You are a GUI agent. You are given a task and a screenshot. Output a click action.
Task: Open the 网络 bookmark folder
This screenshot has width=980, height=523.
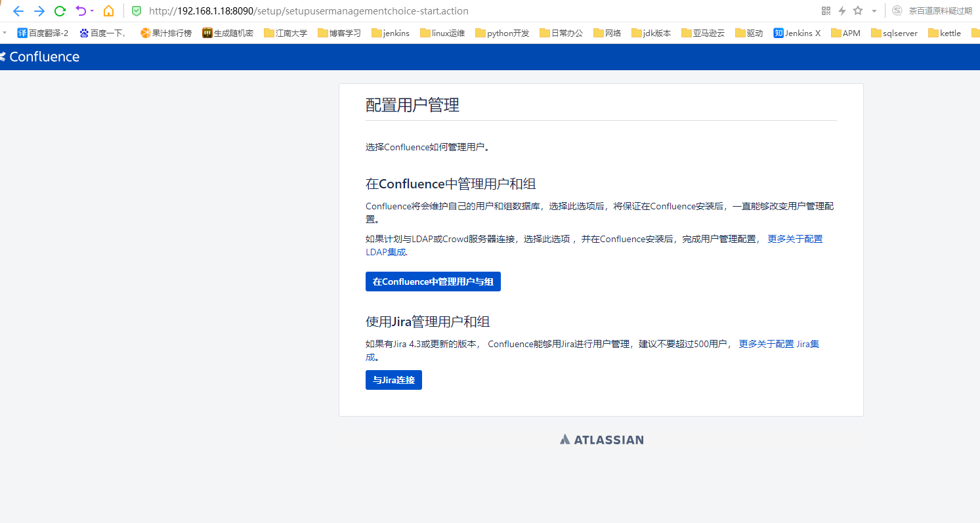click(607, 33)
